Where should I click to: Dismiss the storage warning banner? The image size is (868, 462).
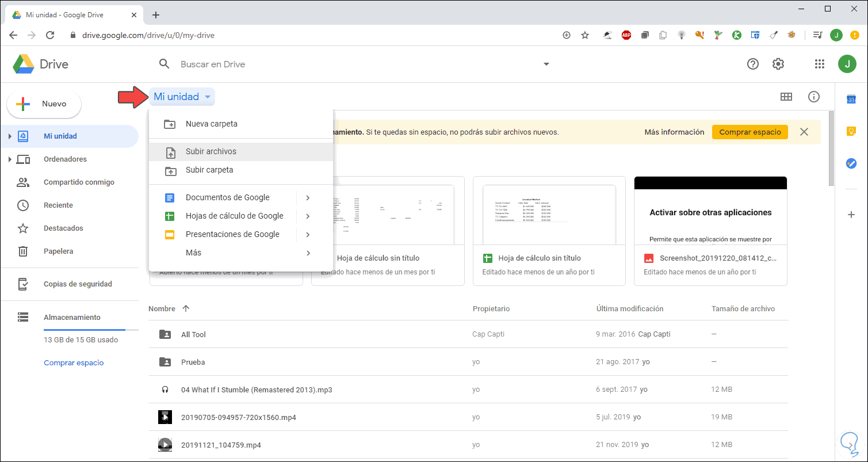[804, 132]
